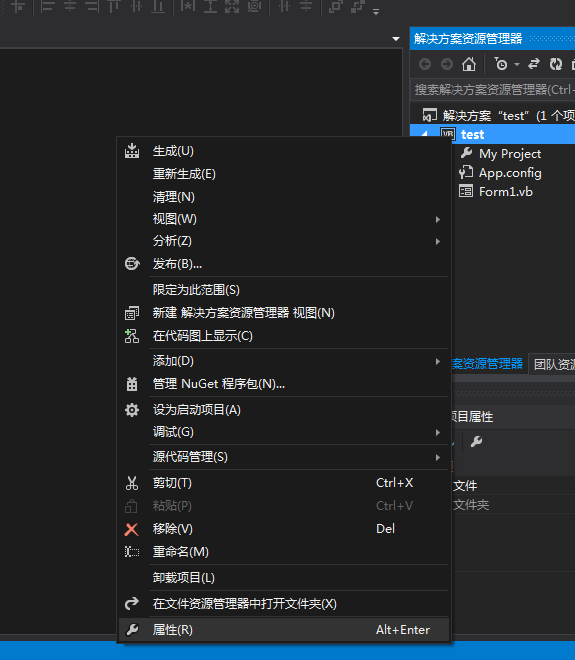The width and height of the screenshot is (575, 660).
Task: Click the align centers layout toolbar icon
Action: click(70, 6)
